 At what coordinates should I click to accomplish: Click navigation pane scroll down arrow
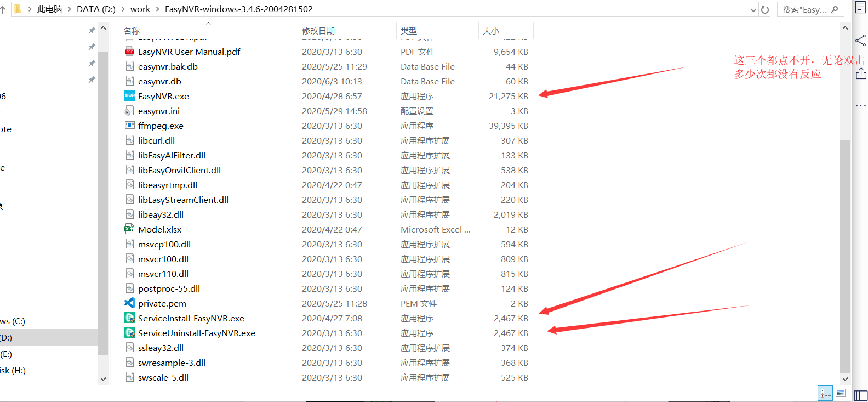click(103, 379)
